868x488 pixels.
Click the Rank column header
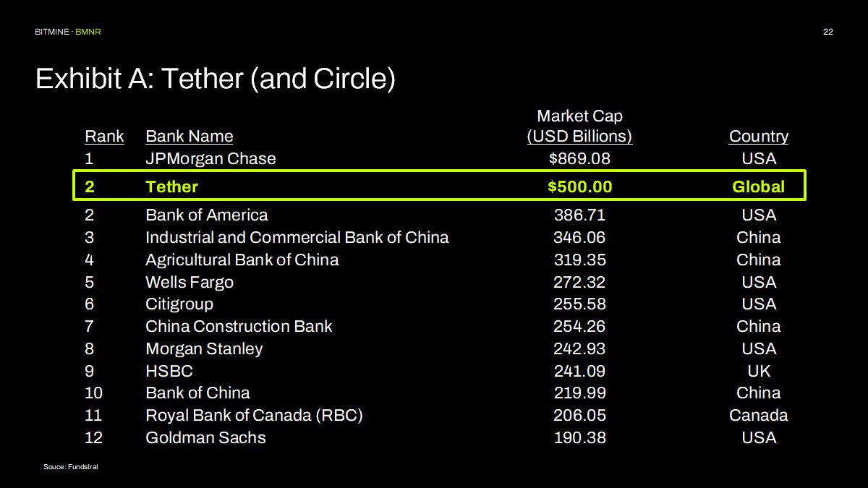point(104,137)
